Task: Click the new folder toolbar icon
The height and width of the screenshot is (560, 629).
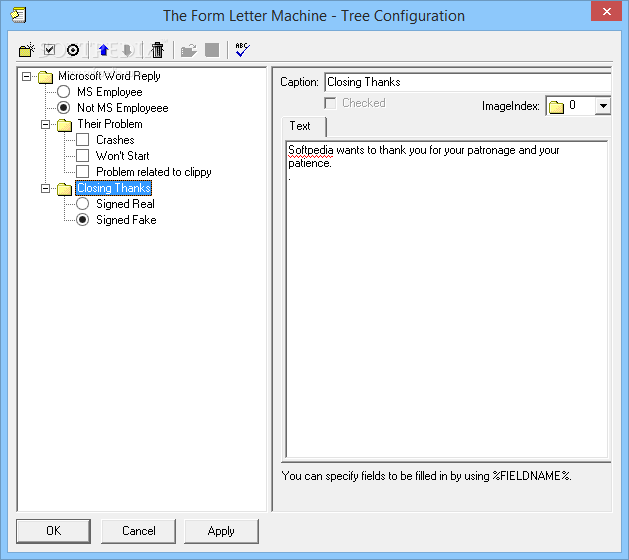Action: [27, 50]
